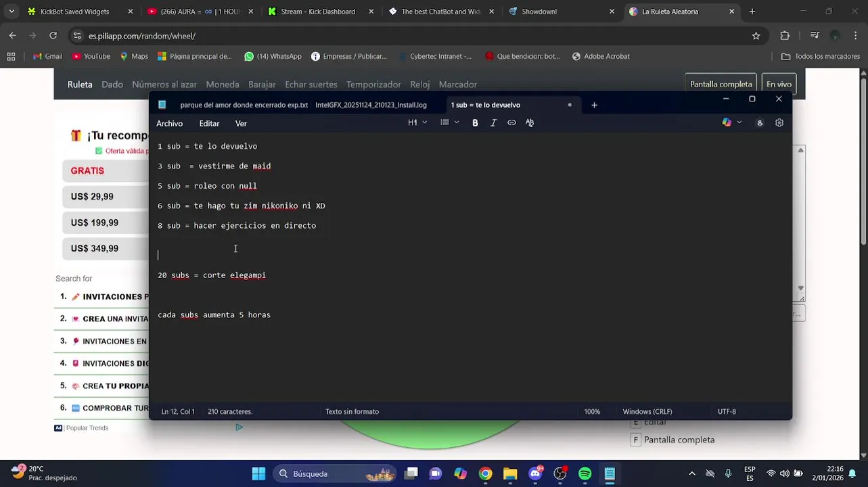Open Spotify from the taskbar

click(x=585, y=473)
